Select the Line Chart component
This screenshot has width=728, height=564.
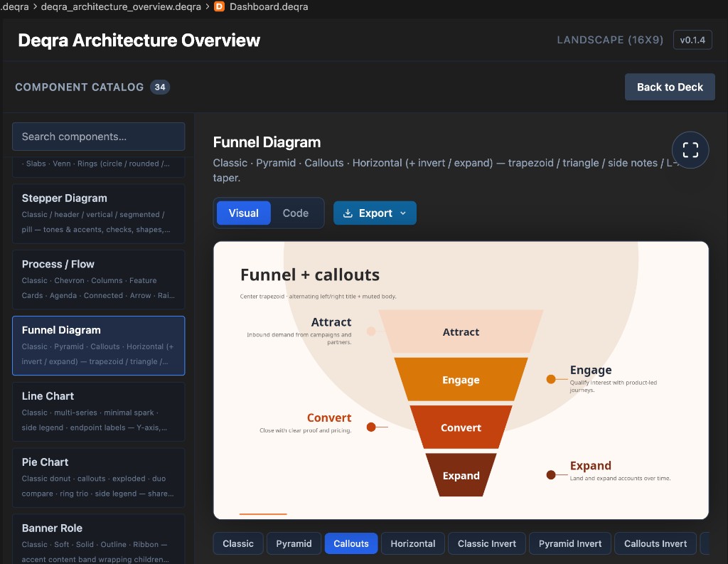pos(98,412)
